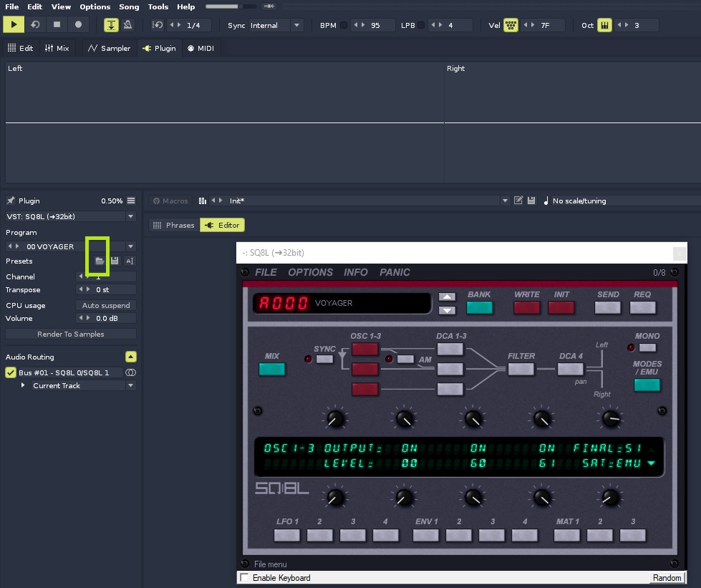Open the Help menu in the top menu bar
Image resolution: width=701 pixels, height=588 pixels.
185,6
